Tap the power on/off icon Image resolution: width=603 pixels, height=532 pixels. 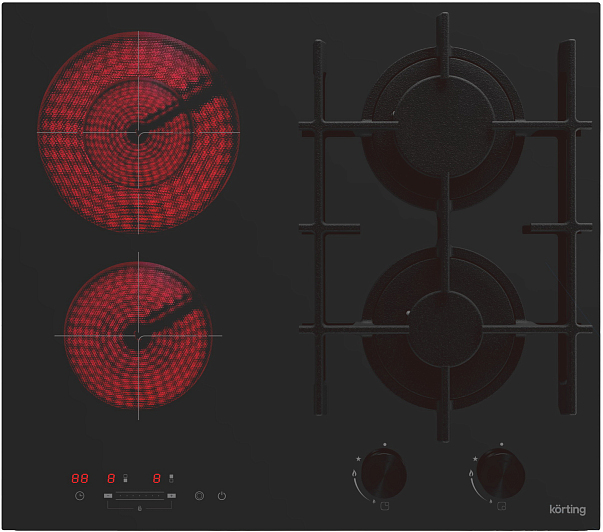click(x=221, y=495)
